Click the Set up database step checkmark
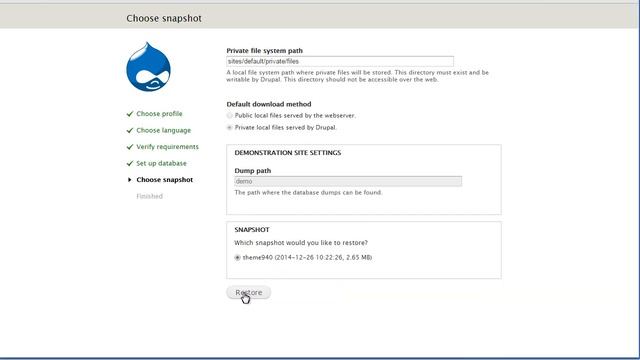The width and height of the screenshot is (640, 360). [x=130, y=164]
